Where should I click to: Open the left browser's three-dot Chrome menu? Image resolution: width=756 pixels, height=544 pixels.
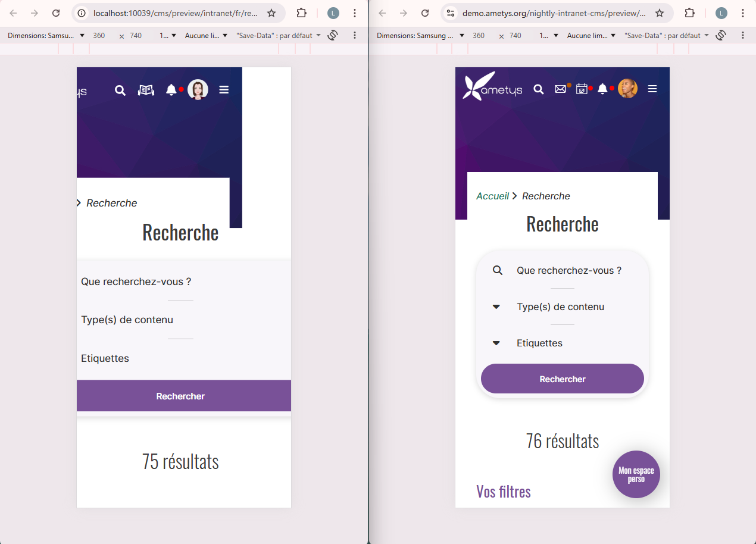[x=355, y=13]
